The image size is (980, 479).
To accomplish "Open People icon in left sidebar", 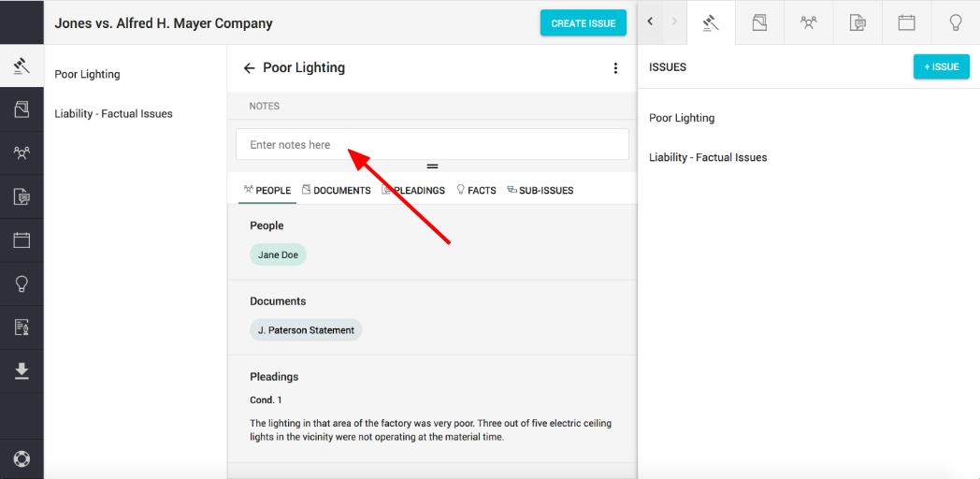I will [22, 153].
